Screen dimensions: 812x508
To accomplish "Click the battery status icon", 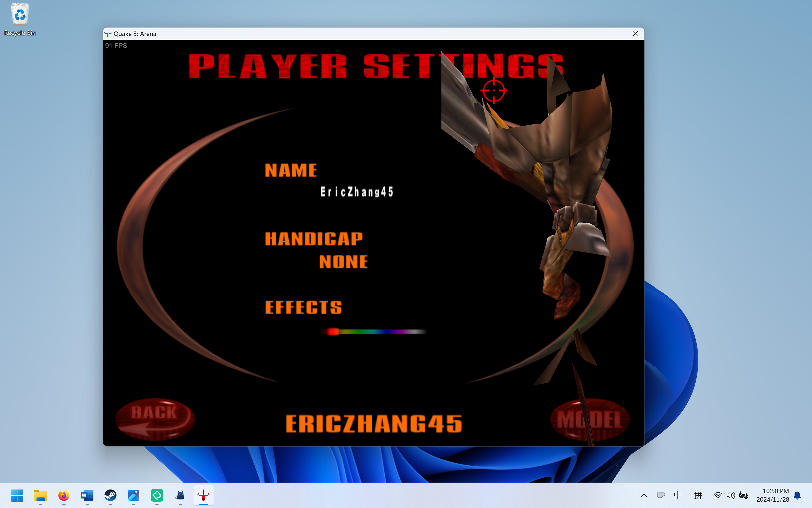I will [744, 495].
